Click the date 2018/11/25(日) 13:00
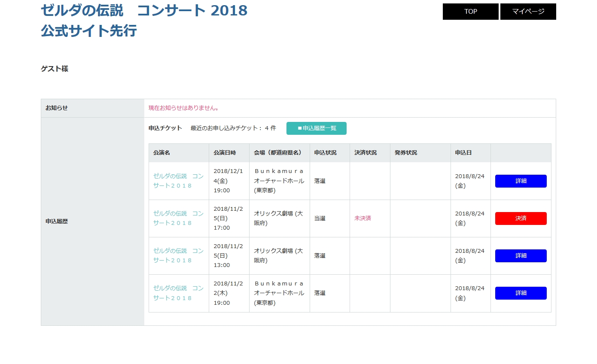This screenshot has height=364, width=597. click(228, 255)
